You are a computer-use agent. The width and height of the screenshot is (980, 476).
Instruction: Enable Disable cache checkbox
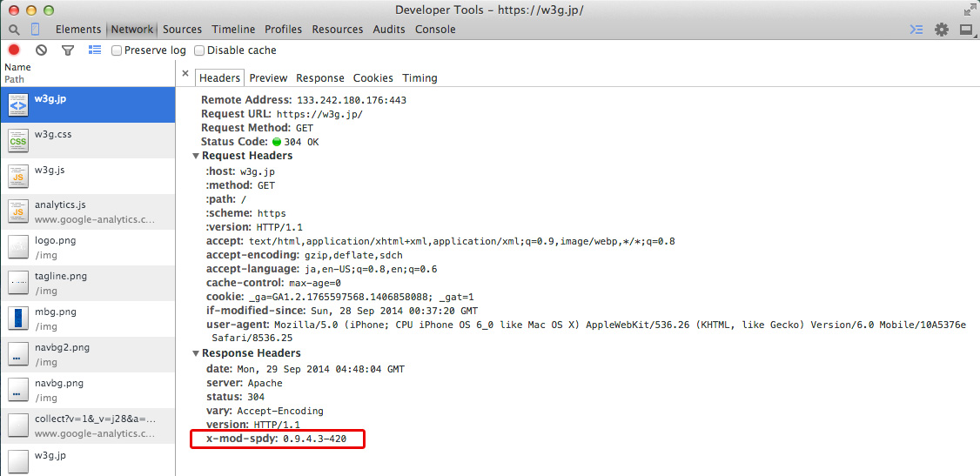click(x=199, y=50)
